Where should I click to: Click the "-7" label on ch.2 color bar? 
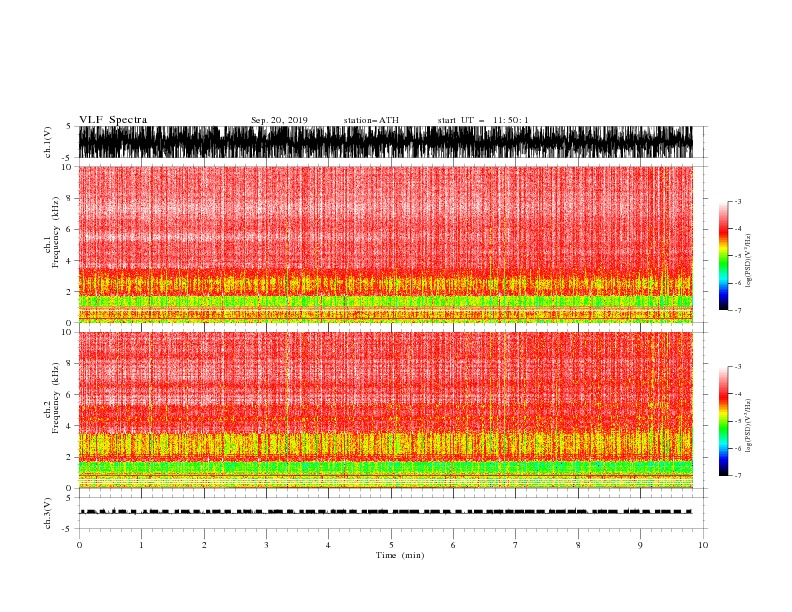click(737, 476)
